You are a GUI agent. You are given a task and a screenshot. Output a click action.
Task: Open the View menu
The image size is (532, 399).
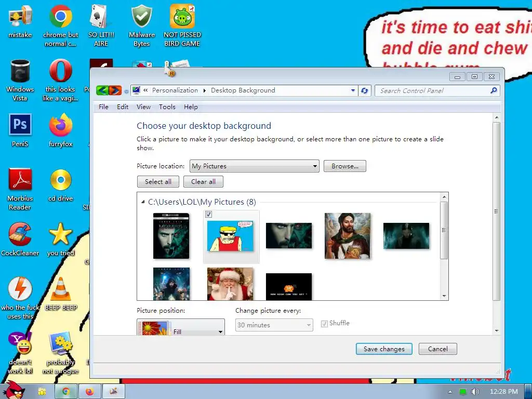pos(143,107)
